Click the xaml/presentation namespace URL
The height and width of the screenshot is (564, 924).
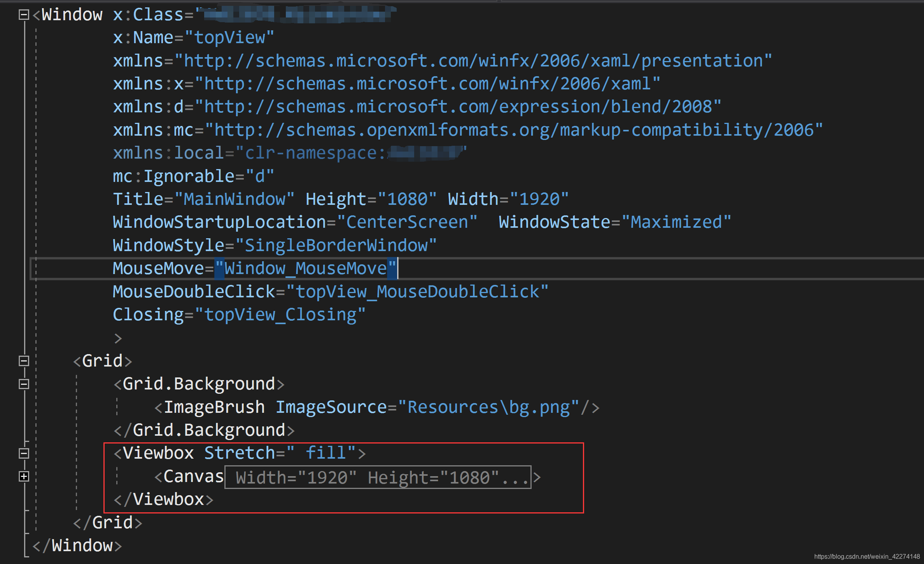coord(473,61)
